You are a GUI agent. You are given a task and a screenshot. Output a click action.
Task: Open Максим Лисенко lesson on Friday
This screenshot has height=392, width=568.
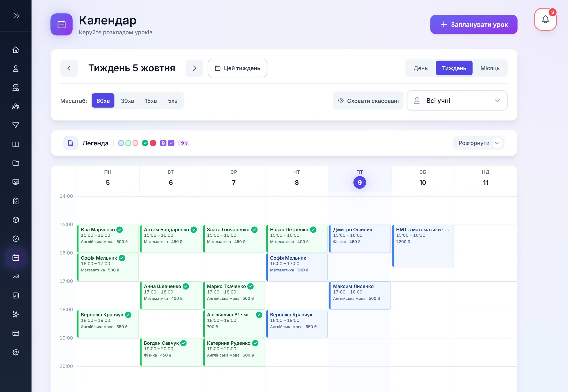360,296
